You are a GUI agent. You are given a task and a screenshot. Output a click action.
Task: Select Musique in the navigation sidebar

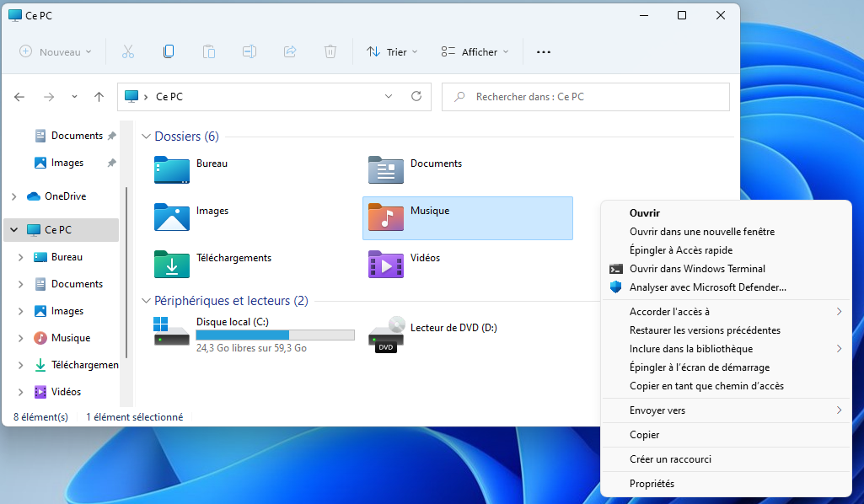(70, 338)
